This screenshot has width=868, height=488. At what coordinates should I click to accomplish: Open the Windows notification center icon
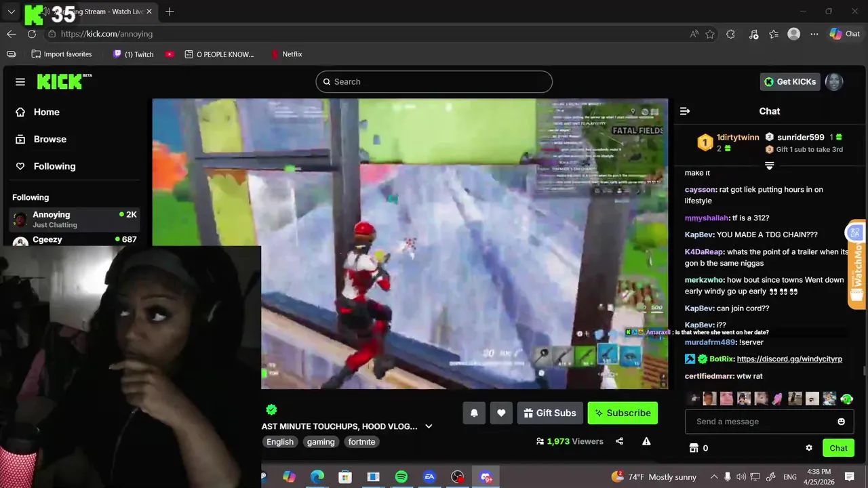coord(850,477)
